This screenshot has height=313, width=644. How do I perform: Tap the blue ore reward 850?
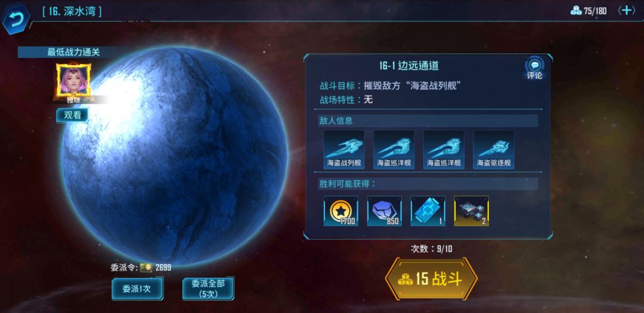point(385,210)
